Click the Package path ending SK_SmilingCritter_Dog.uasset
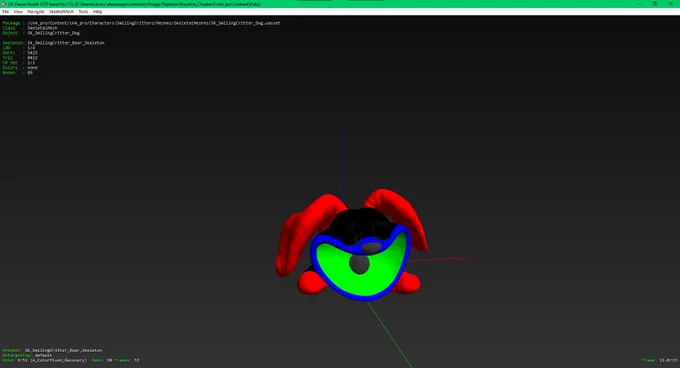Image resolution: width=680 pixels, height=368 pixels. (154, 23)
